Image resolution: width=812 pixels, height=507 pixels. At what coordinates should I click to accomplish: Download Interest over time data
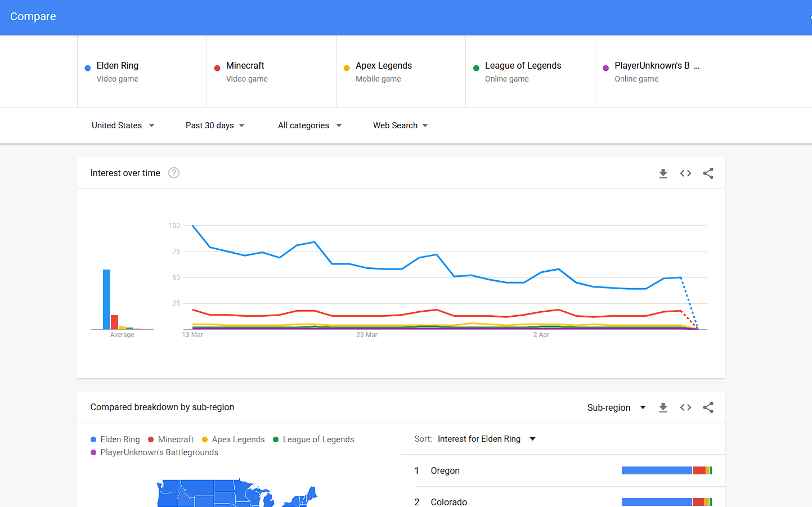click(x=663, y=173)
